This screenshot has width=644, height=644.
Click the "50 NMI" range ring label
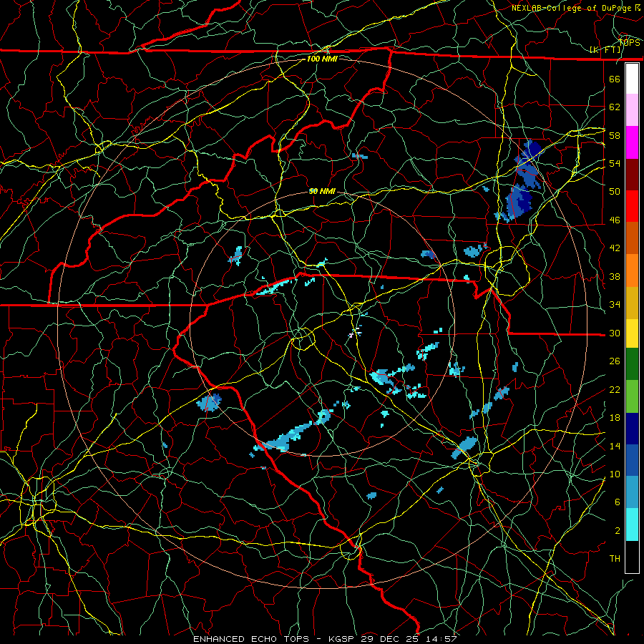point(322,191)
